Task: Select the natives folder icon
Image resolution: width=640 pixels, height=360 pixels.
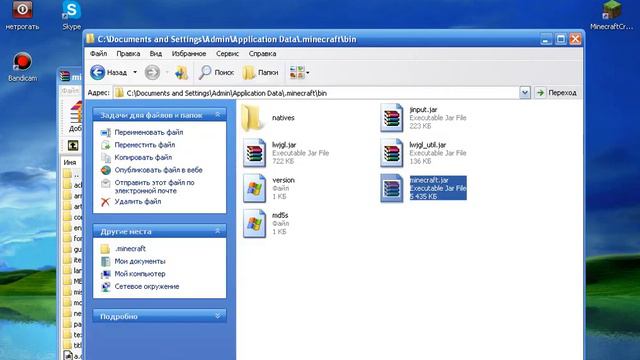Action: [252, 118]
